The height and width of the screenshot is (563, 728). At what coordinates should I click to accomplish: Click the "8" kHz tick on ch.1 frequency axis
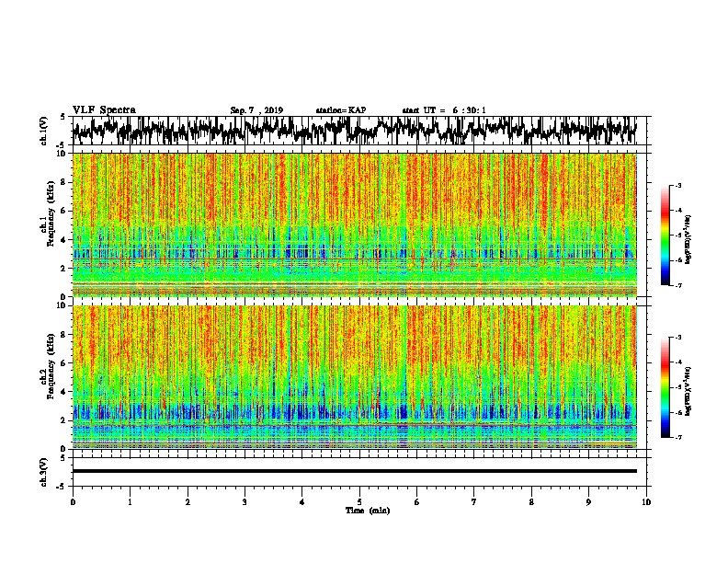64,182
